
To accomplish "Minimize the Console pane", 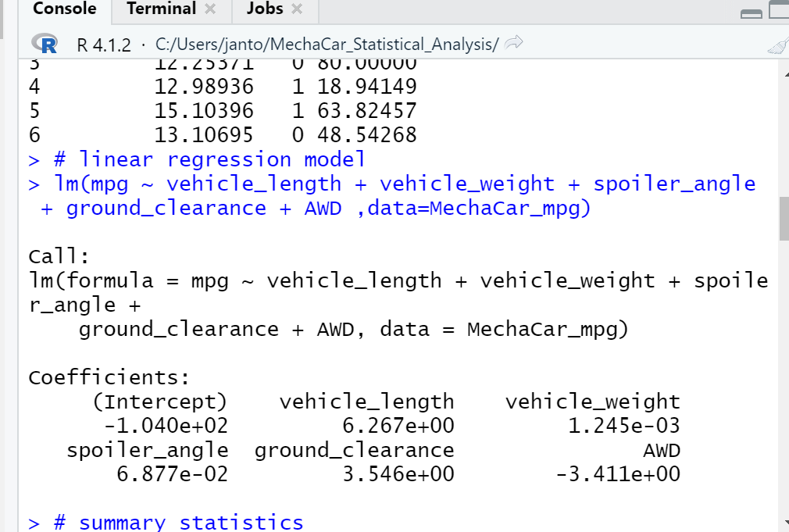I will click(x=751, y=12).
